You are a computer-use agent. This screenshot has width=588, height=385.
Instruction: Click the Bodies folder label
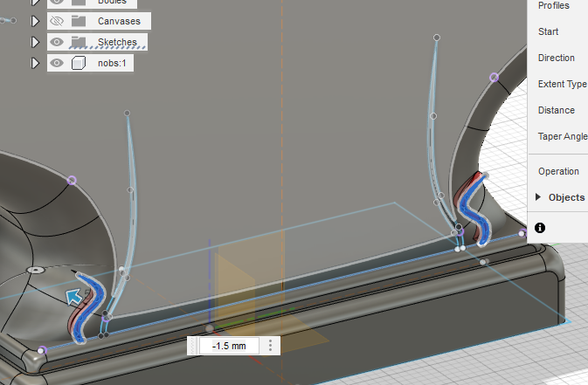(112, 2)
